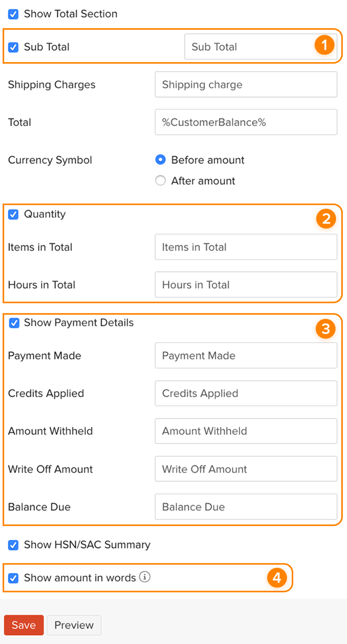Focus the Sub Total label field
The image size is (347, 644).
tap(248, 47)
